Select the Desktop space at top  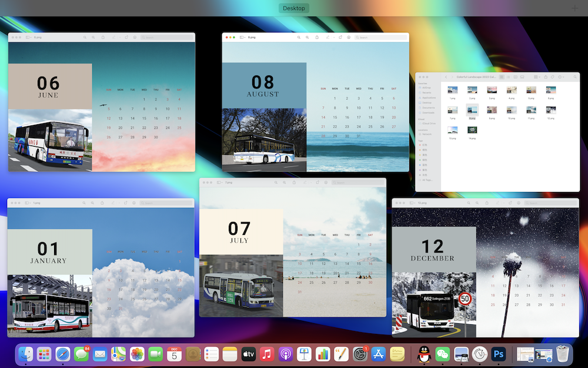click(x=294, y=8)
